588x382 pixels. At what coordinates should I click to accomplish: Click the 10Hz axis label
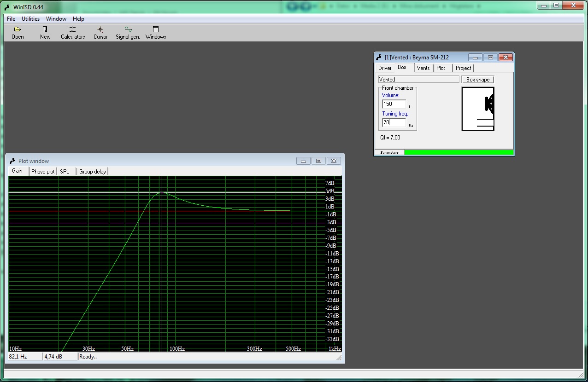point(16,349)
